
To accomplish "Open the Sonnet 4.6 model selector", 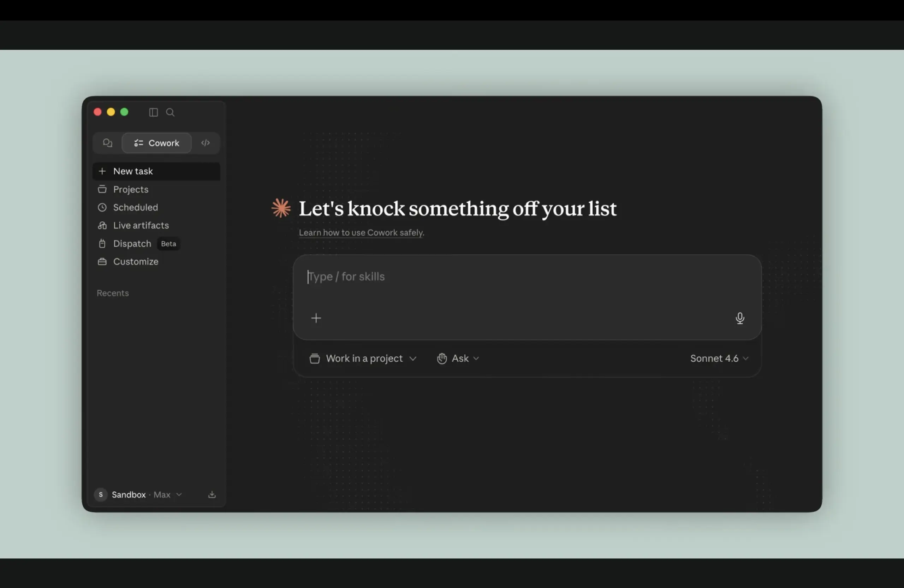I will [719, 358].
